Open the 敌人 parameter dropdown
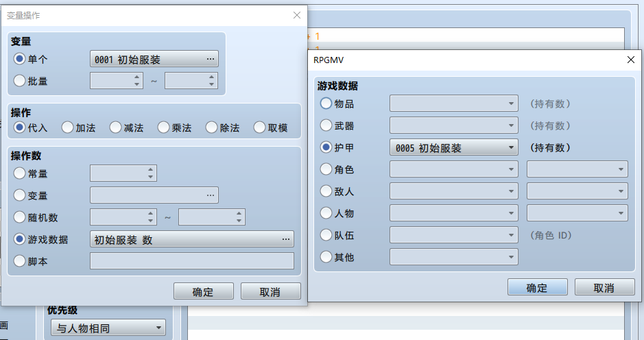 (577, 191)
